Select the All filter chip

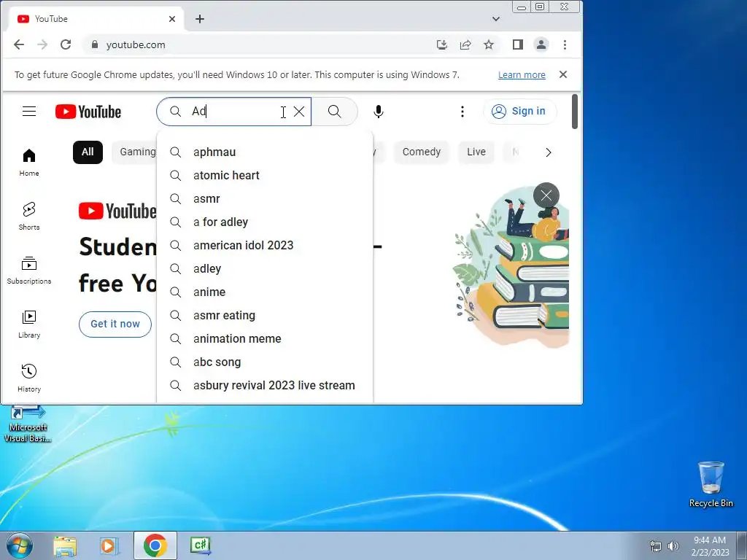88,152
